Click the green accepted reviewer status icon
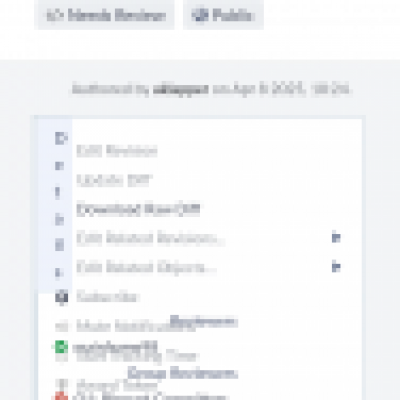 (x=61, y=347)
